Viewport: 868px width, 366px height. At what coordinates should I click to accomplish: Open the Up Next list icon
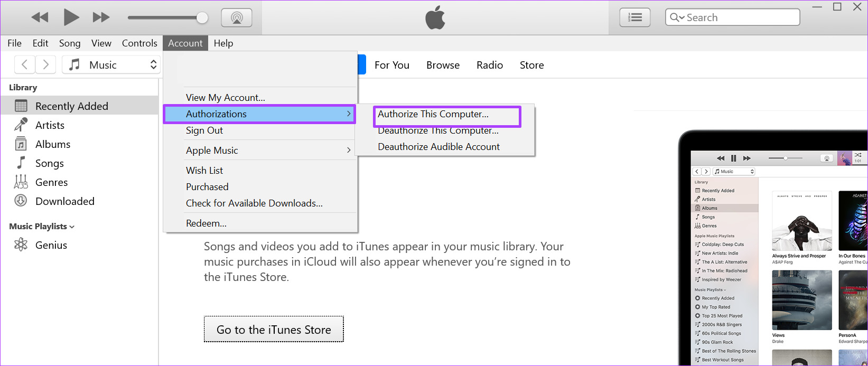pyautogui.click(x=634, y=17)
